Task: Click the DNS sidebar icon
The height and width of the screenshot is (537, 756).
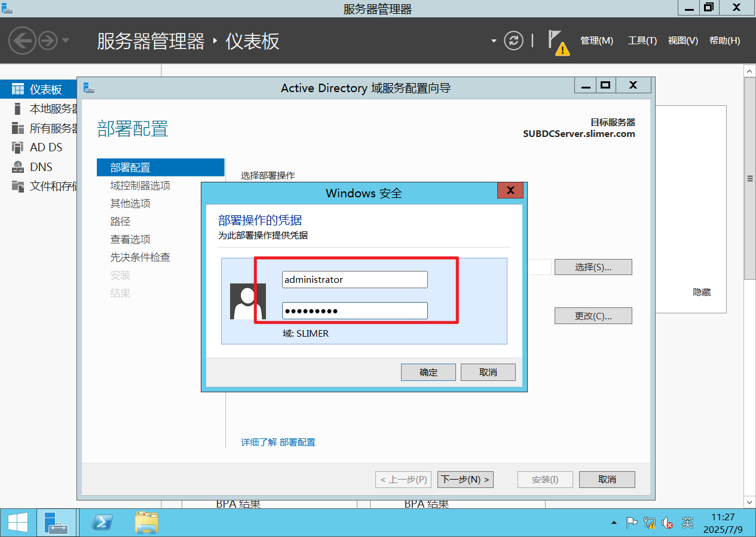Action: (x=18, y=167)
